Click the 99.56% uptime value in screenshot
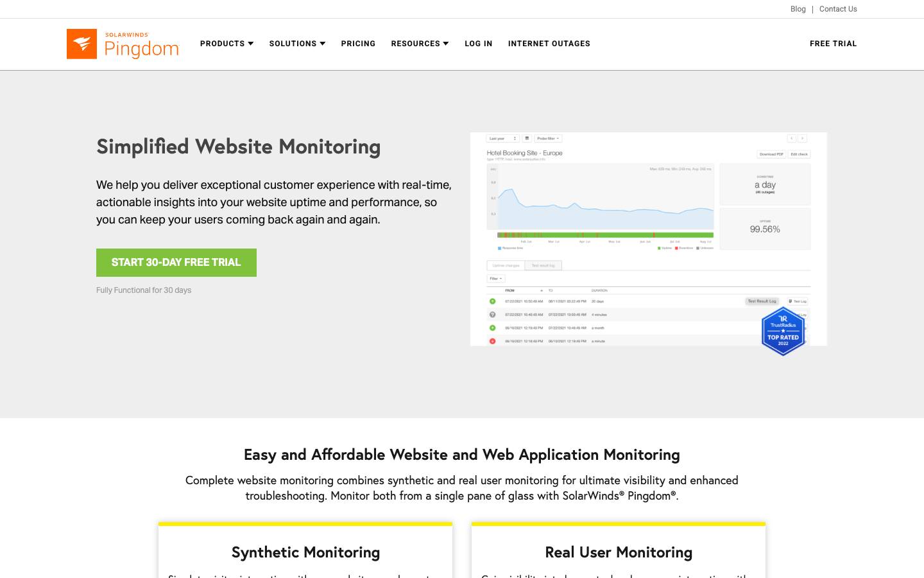The height and width of the screenshot is (578, 924). pos(765,229)
